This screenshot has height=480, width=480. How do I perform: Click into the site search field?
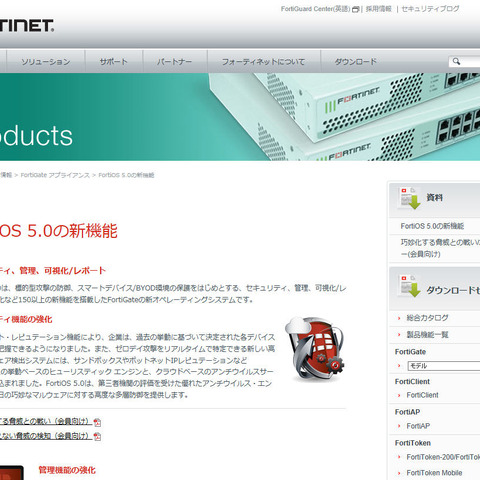tap(464, 61)
